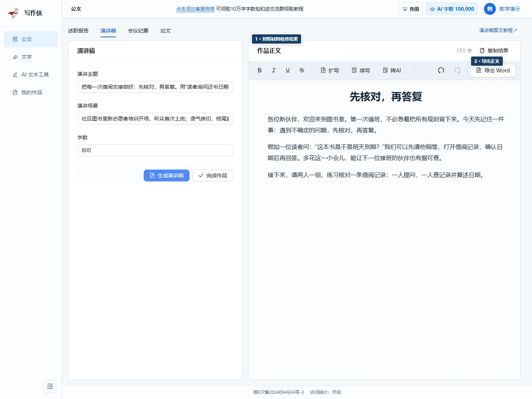Image resolution: width=532 pixels, height=399 pixels.
Task: Click the title 先核对，再答复
Action: point(386,97)
